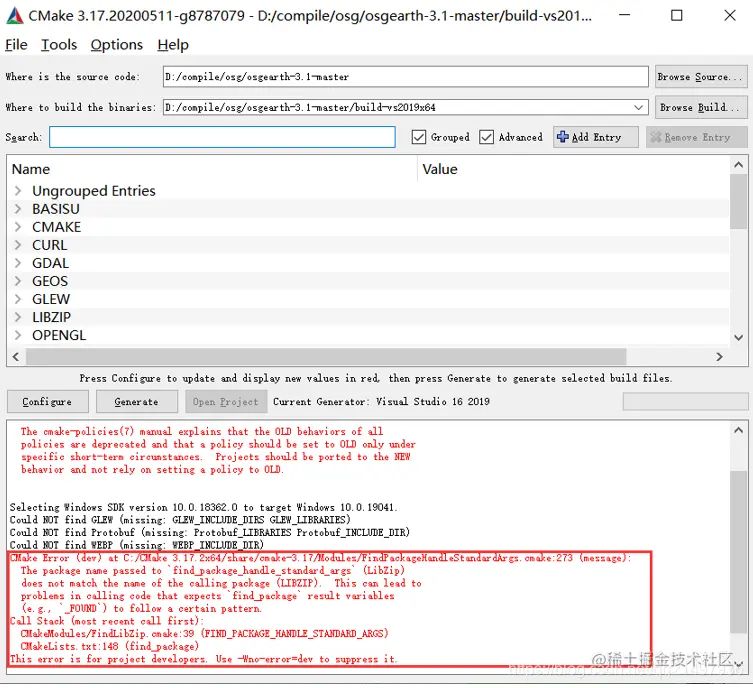The image size is (753, 688).
Task: Click the 'Current Generator: Visual Studio 16 2019' label
Action: coord(381,401)
